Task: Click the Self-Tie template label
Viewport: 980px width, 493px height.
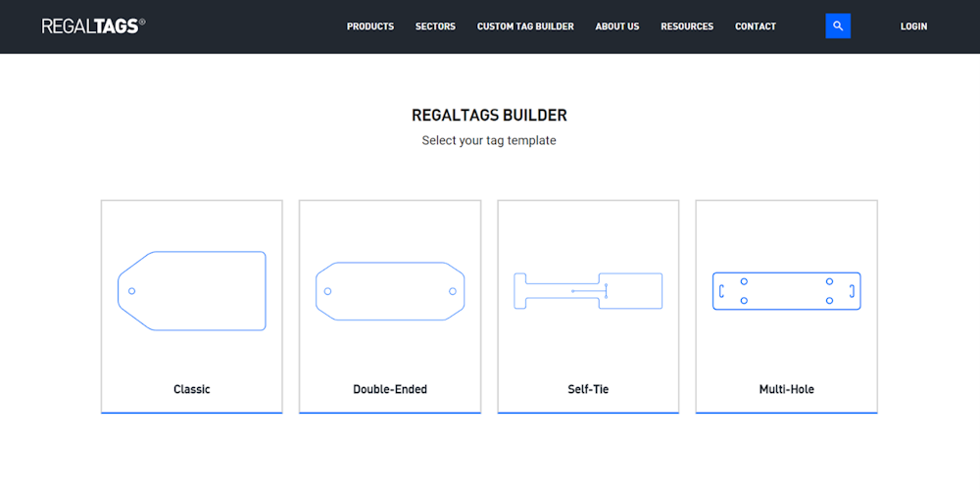Action: click(x=588, y=389)
